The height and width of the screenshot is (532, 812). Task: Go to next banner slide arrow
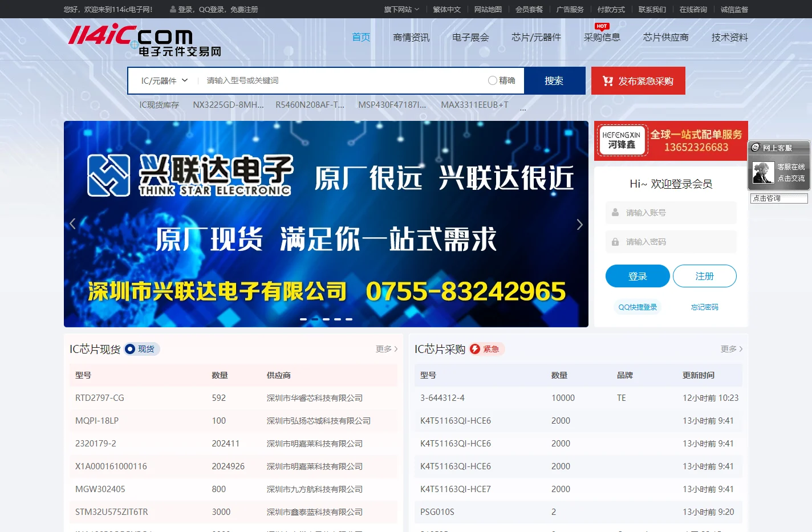[x=579, y=224]
